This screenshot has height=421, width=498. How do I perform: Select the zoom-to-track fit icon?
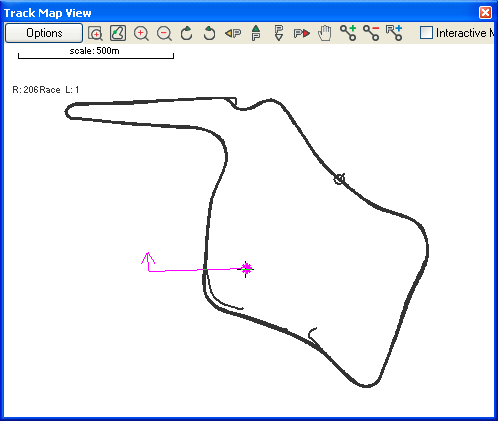[118, 33]
